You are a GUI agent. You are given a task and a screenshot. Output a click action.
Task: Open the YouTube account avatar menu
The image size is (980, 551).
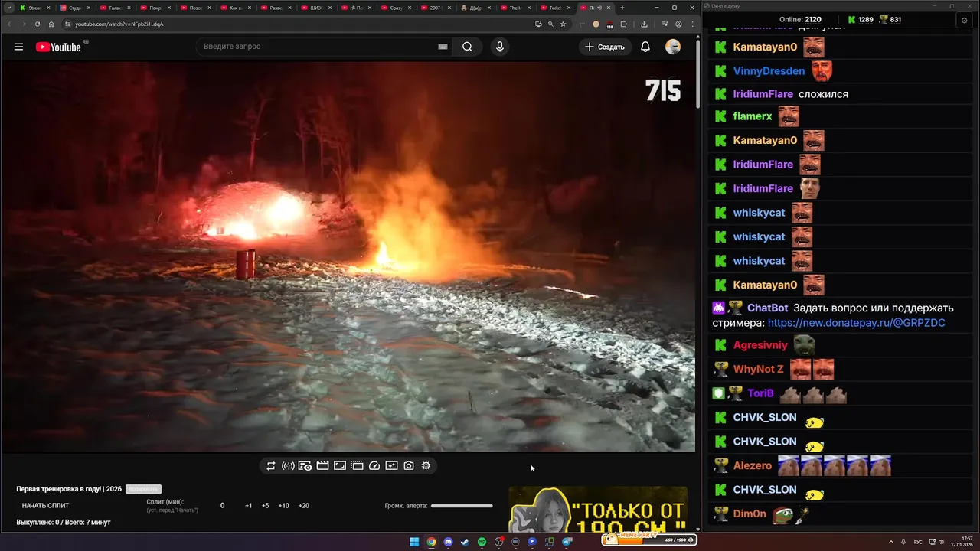coord(673,47)
